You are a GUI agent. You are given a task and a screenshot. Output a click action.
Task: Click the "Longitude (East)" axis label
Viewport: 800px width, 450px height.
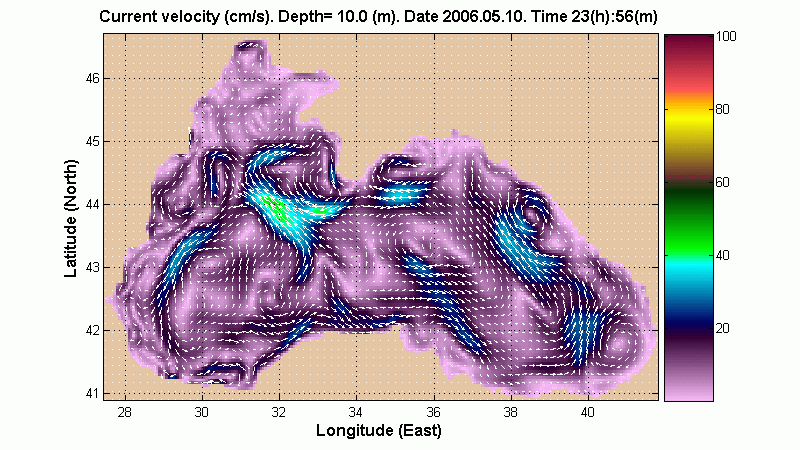[x=379, y=430]
